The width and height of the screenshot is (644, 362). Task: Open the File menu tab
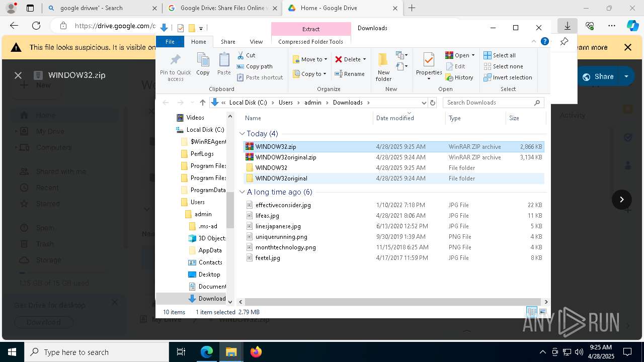point(170,42)
